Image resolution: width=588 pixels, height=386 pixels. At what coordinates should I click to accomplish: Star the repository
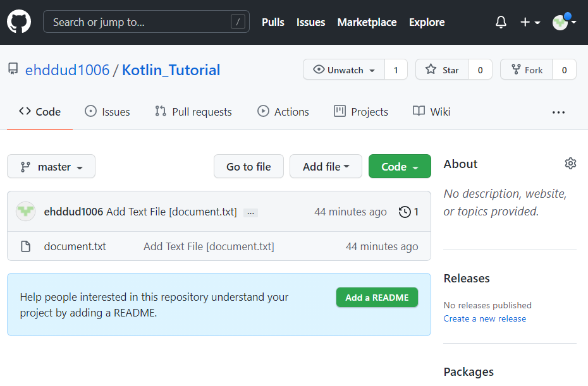pyautogui.click(x=442, y=69)
